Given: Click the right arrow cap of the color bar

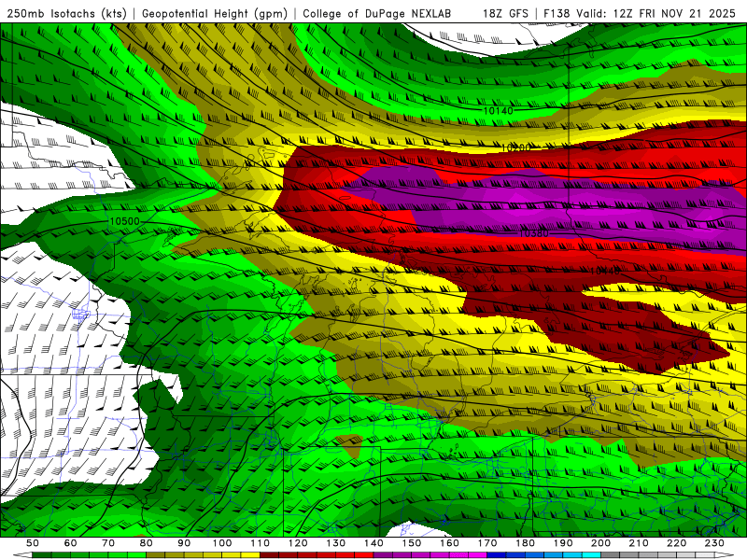Looking at the screenshot, I should click(725, 555).
